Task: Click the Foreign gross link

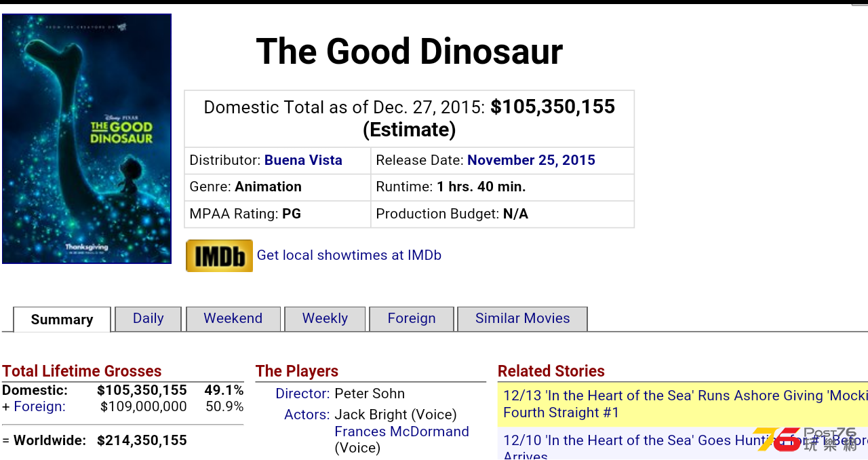Action: point(39,406)
